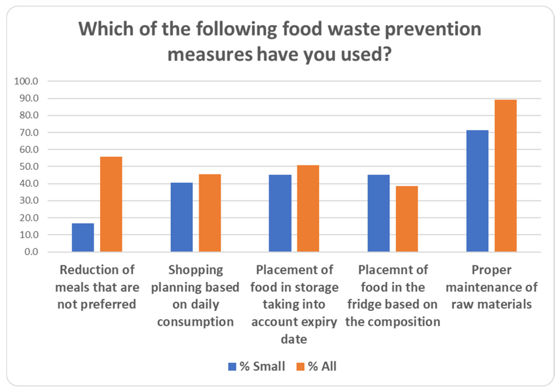Select orange bar for Shopping planning
This screenshot has height=392, width=560.
(x=210, y=213)
